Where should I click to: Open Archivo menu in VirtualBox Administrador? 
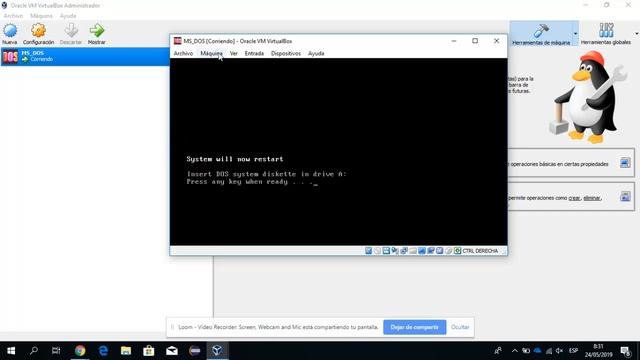pyautogui.click(x=13, y=16)
